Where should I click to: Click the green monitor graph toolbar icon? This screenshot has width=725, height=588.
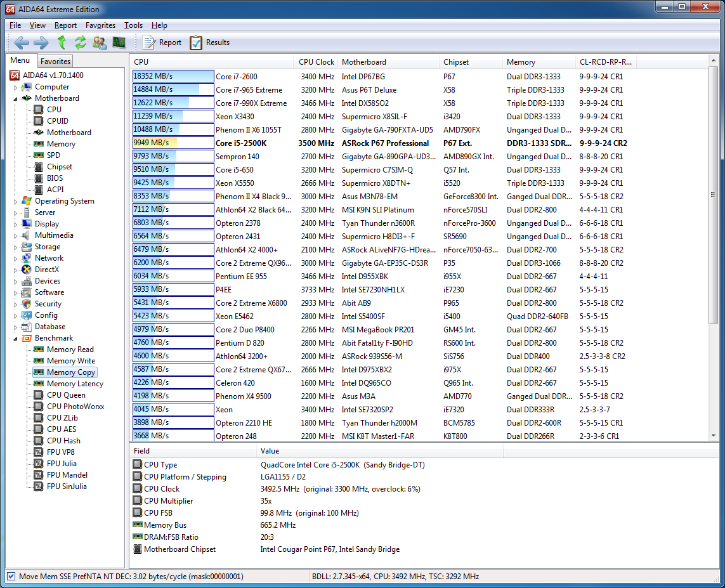tap(119, 42)
